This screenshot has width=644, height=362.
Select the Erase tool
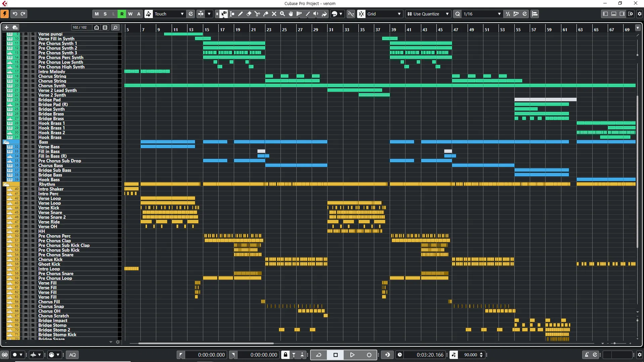[x=249, y=14]
